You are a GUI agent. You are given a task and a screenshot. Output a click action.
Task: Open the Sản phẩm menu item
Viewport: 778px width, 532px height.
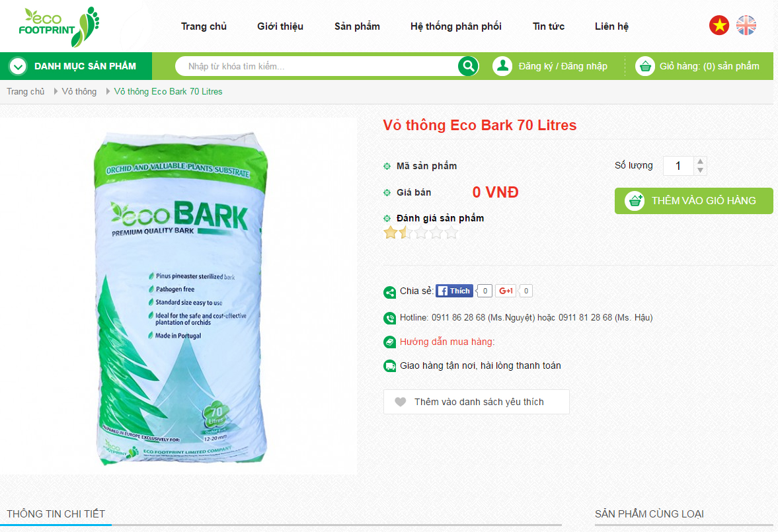[357, 26]
